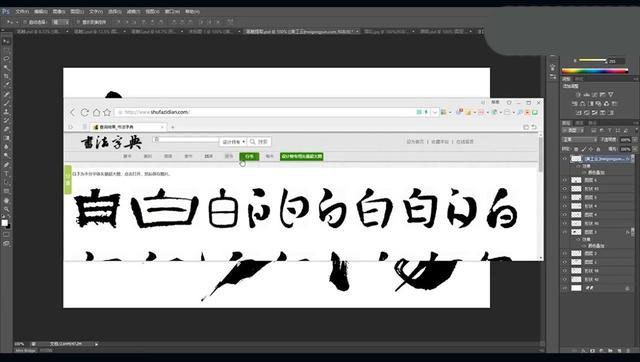Select the Brush tool
Image resolution: width=640 pixels, height=362 pixels.
point(6,103)
